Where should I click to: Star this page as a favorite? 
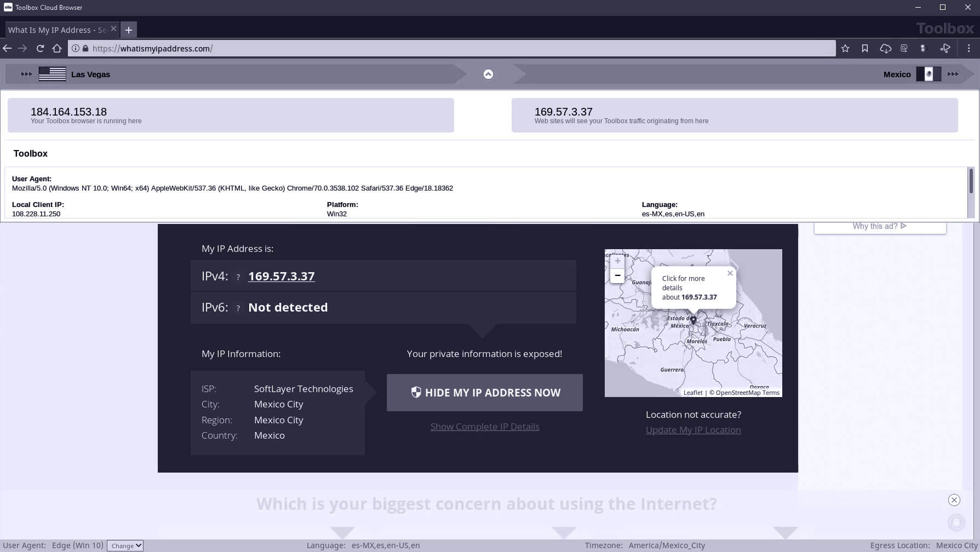coord(845,48)
